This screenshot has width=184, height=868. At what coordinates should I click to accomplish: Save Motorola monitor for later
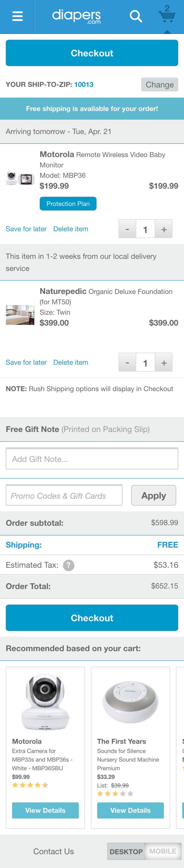tap(26, 229)
